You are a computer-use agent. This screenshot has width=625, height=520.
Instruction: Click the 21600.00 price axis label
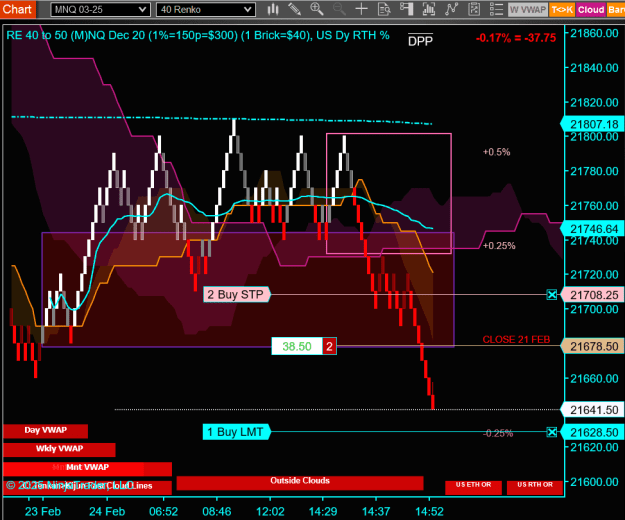(x=594, y=482)
